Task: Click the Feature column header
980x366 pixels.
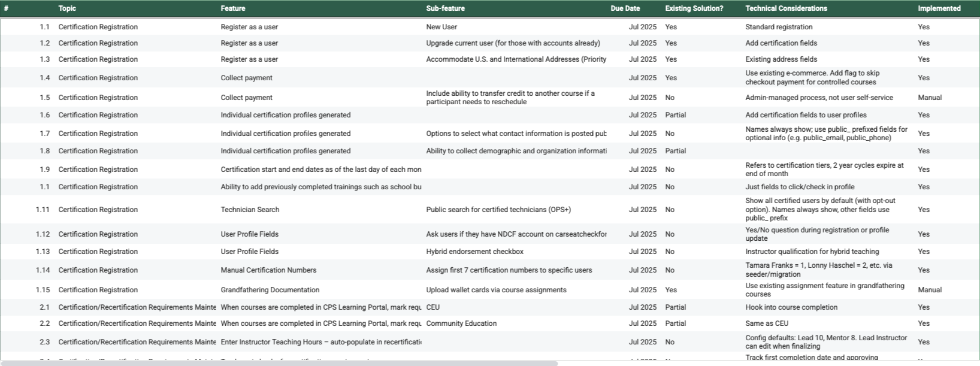Action: tap(232, 8)
